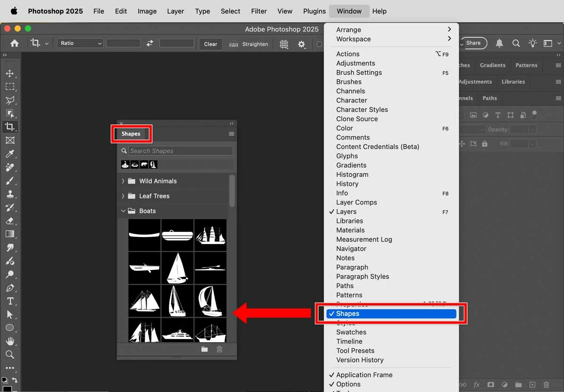Select the Gradient tool
This screenshot has height=392, width=564.
[10, 234]
